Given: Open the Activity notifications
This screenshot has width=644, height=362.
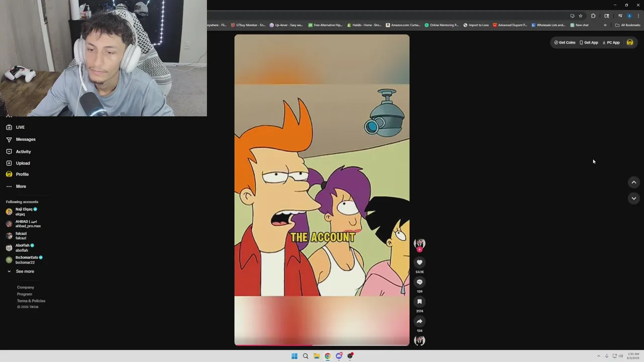Looking at the screenshot, I should pos(18,151).
